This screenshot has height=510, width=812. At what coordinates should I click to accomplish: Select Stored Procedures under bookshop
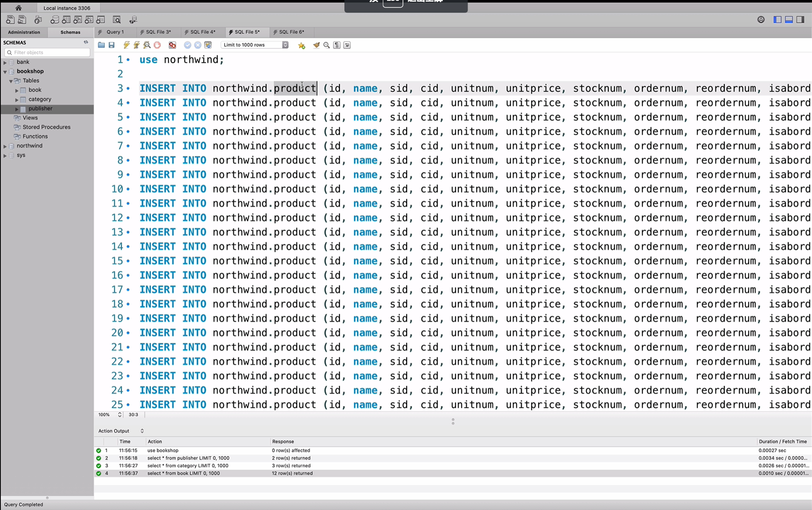click(x=46, y=127)
